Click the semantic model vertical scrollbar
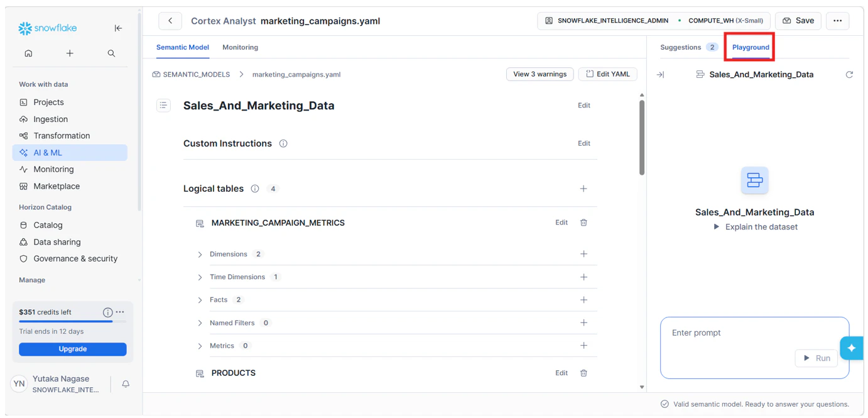This screenshot has width=868, height=418. [642, 137]
